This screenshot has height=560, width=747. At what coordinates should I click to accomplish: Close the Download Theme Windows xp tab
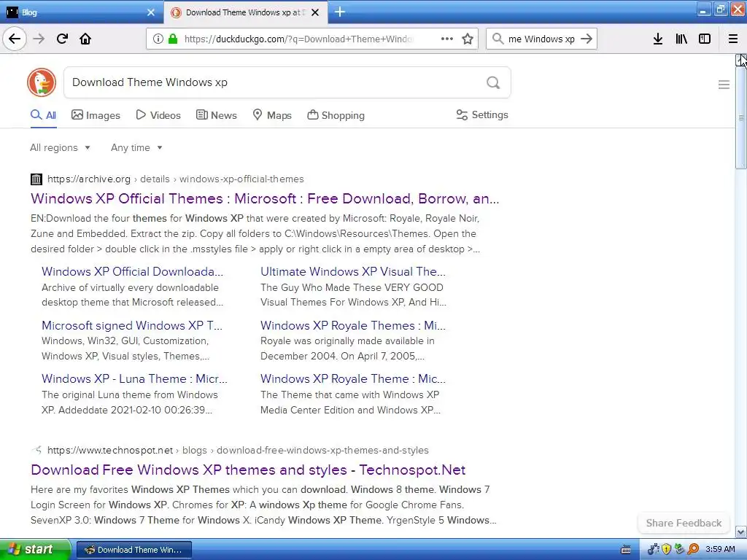(x=315, y=12)
